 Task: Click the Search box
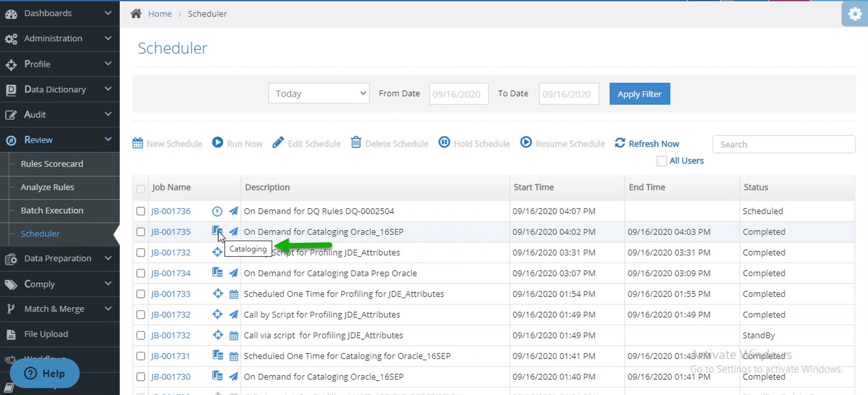pyautogui.click(x=784, y=144)
